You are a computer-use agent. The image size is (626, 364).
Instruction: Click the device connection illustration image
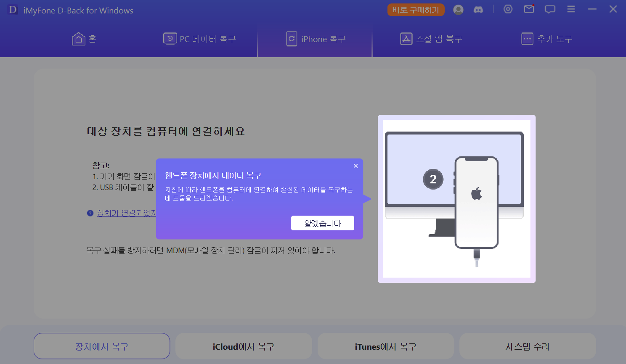coord(456,199)
